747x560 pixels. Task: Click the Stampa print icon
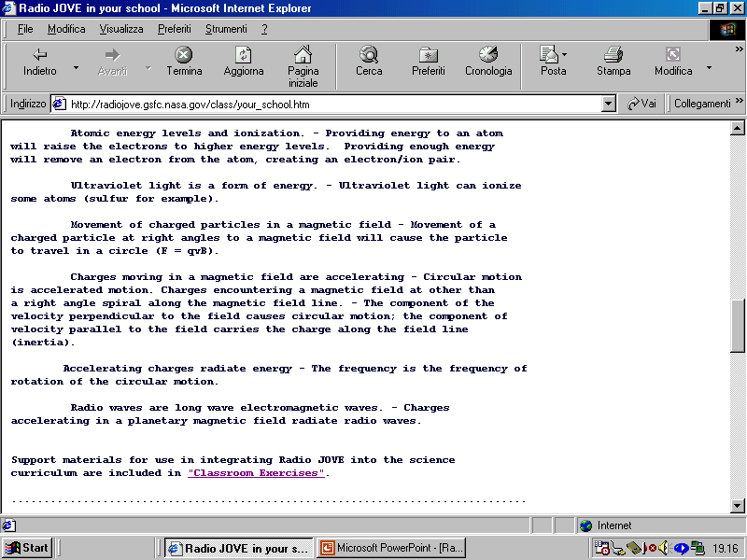coord(613,55)
